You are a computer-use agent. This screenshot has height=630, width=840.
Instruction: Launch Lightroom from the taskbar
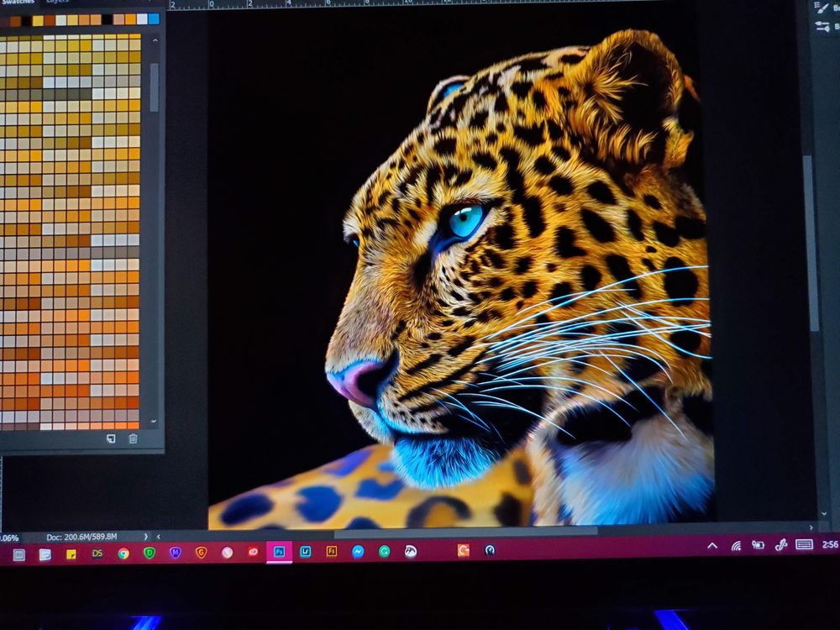[x=305, y=552]
